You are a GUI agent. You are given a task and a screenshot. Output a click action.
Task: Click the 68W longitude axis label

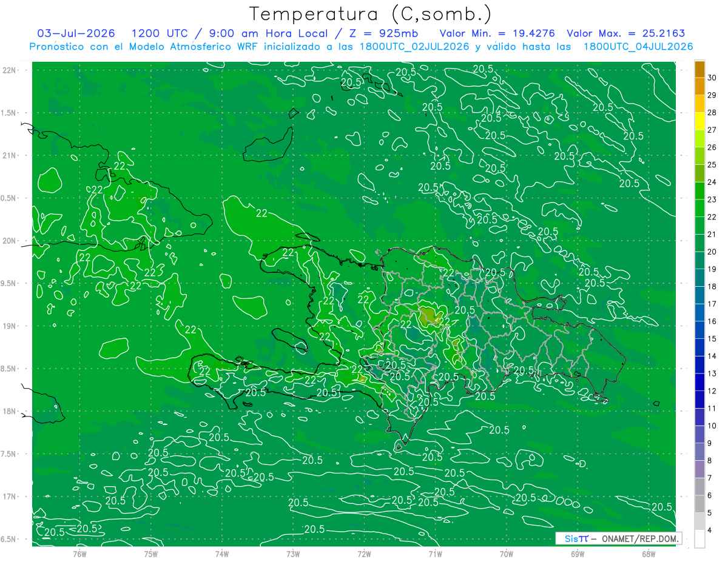pyautogui.click(x=649, y=554)
